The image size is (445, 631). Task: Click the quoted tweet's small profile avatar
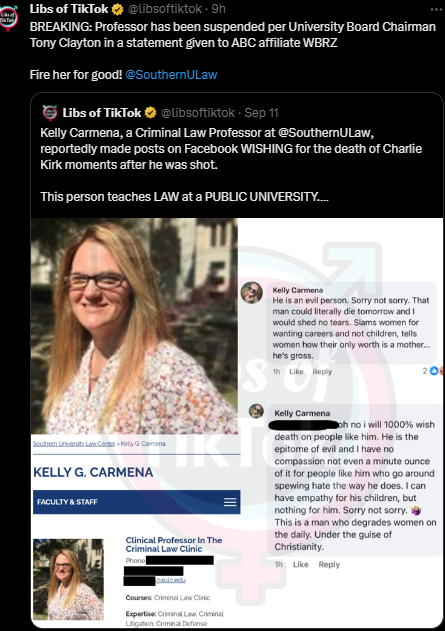tap(50, 113)
